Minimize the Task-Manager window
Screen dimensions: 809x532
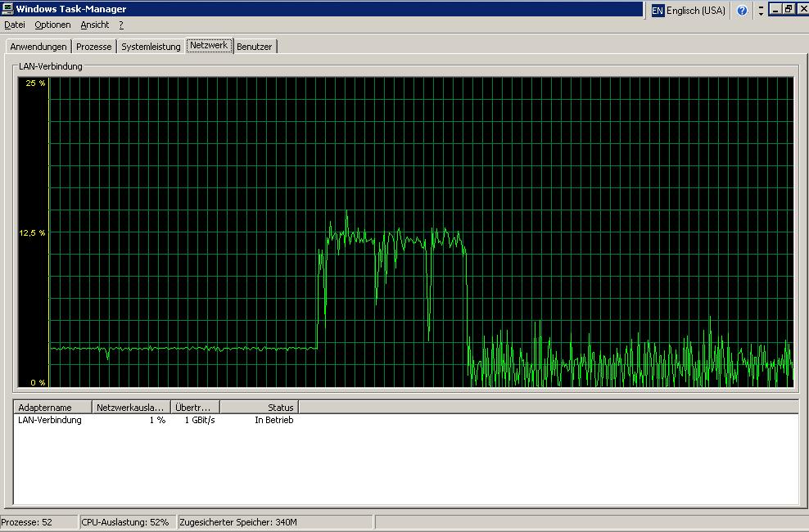click(x=775, y=9)
